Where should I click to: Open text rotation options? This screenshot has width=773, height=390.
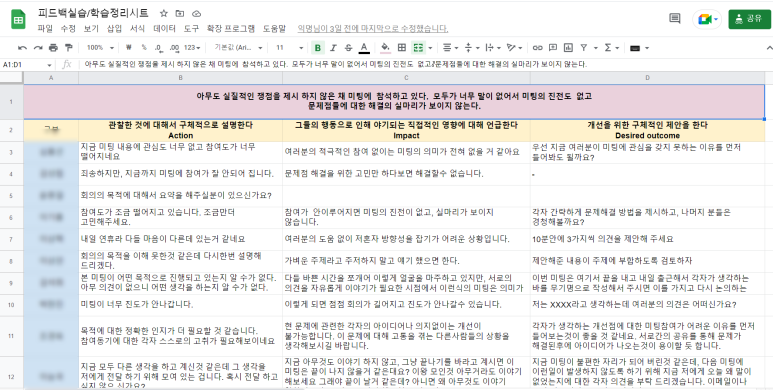514,48
